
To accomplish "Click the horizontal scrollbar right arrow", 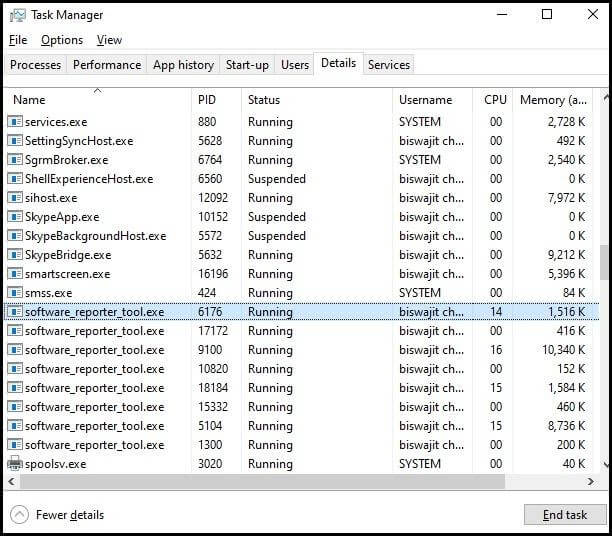I will 591,482.
